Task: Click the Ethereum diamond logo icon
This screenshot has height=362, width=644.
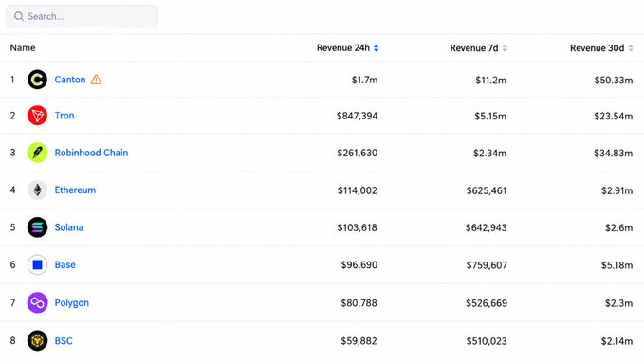Action: point(37,190)
